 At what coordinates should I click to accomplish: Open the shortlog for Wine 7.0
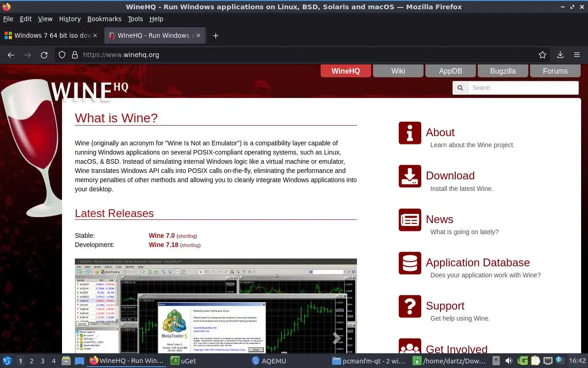tap(187, 236)
